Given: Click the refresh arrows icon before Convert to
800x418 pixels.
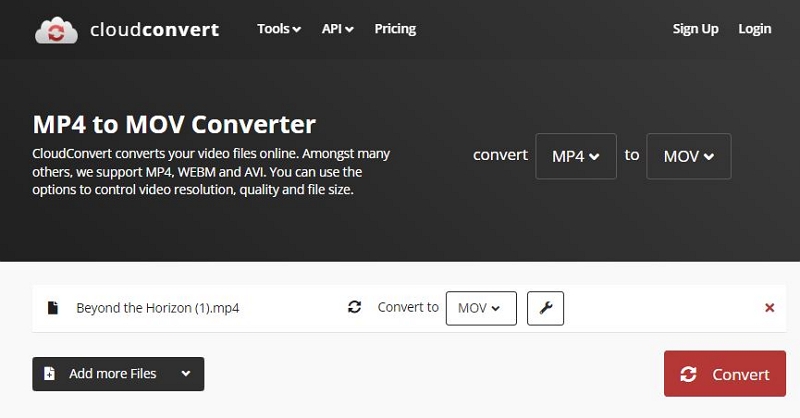Looking at the screenshot, I should [355, 307].
